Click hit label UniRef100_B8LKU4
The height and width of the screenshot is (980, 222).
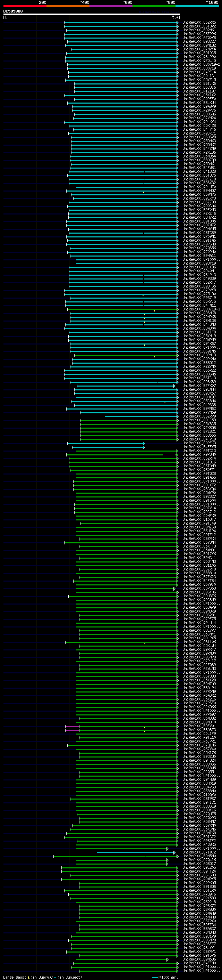199,103
